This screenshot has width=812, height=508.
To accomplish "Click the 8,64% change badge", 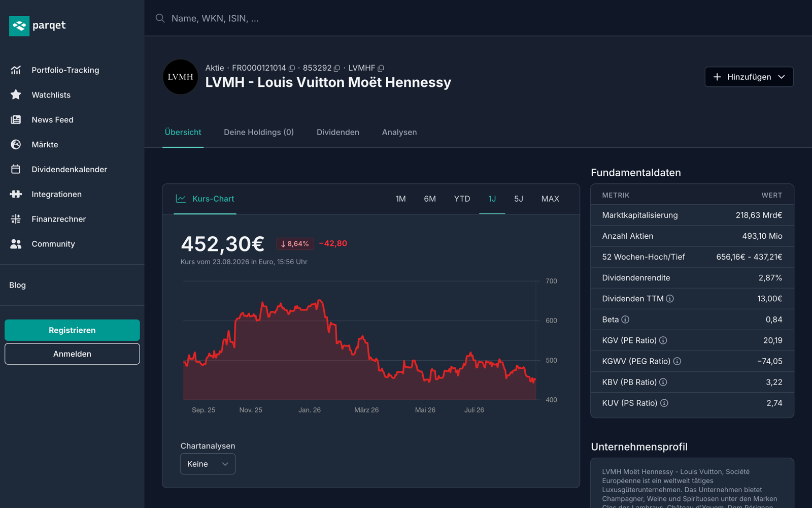I will tap(295, 244).
